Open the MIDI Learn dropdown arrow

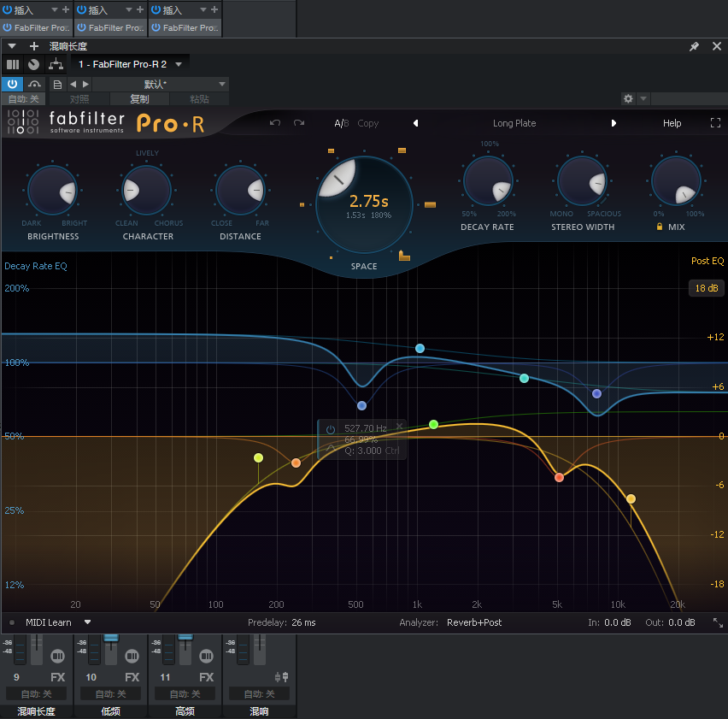click(87, 622)
